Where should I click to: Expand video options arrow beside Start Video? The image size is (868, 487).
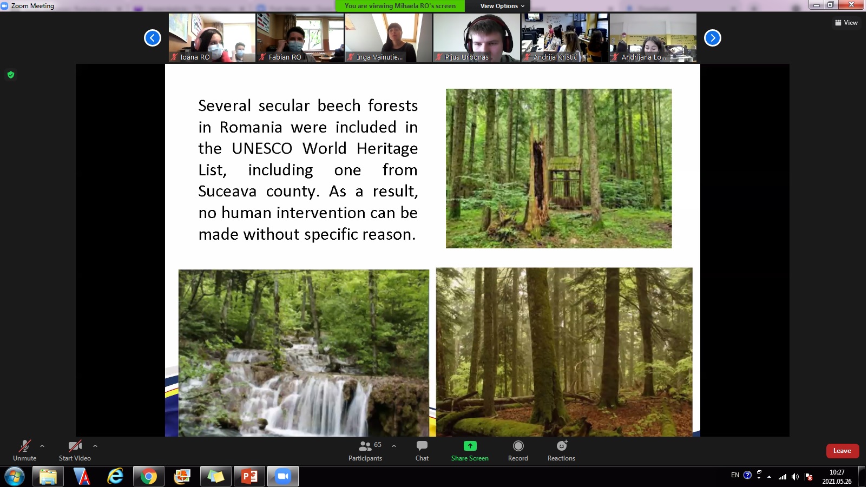tap(95, 446)
